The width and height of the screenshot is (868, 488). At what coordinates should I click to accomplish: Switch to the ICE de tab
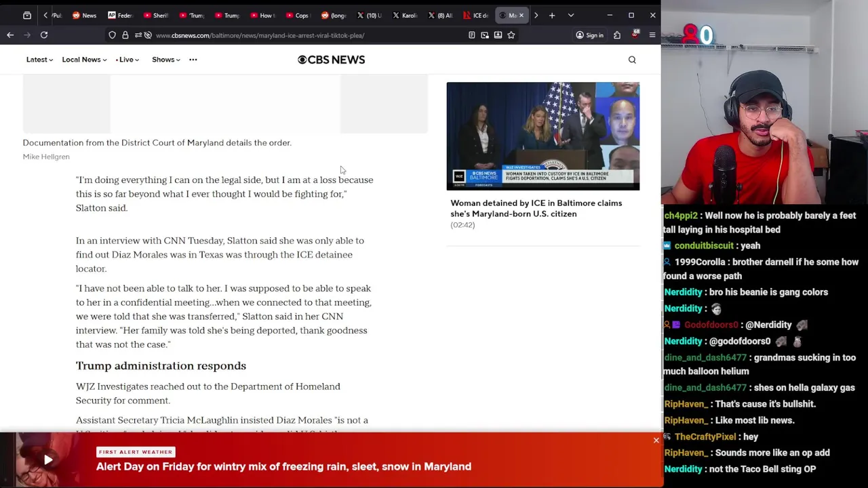476,15
